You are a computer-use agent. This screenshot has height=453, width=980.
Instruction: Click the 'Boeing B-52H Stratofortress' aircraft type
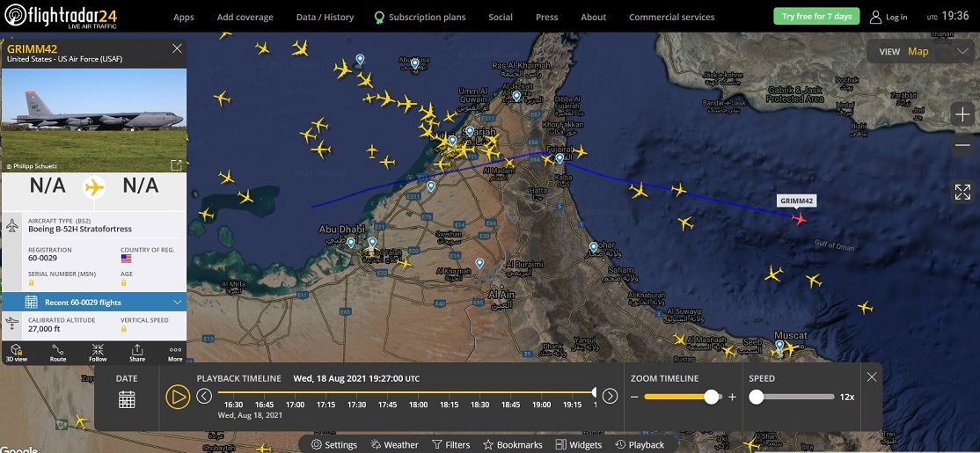(80, 230)
